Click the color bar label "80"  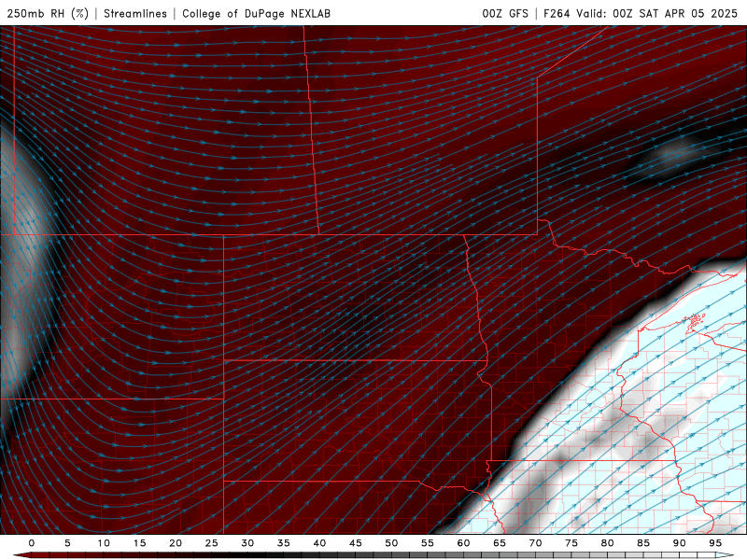607,543
